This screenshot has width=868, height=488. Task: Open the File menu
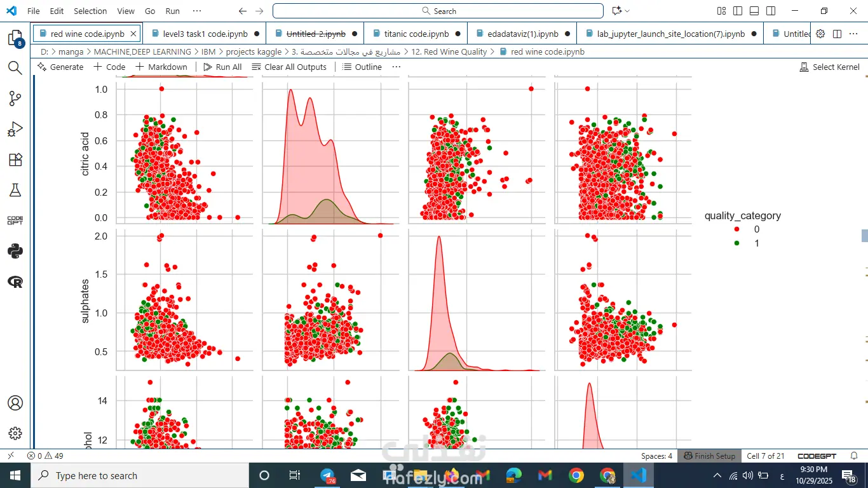[x=34, y=11]
